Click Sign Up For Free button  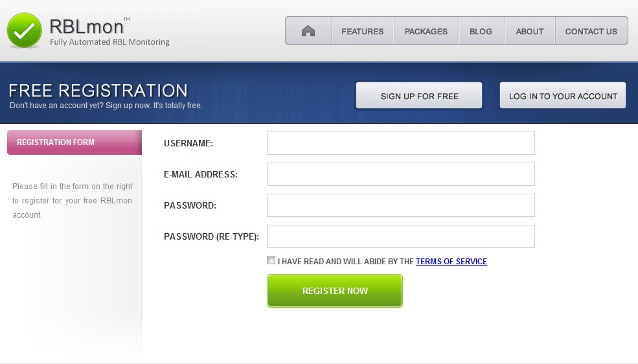click(x=419, y=96)
